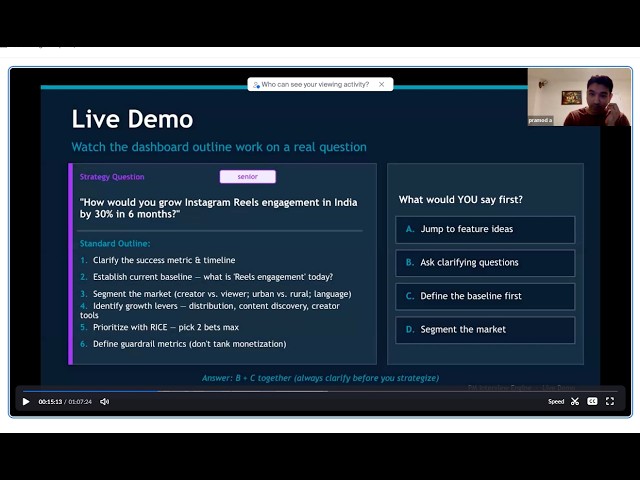
Task: Select option A. Jump to feature ideas
Action: pyautogui.click(x=485, y=229)
